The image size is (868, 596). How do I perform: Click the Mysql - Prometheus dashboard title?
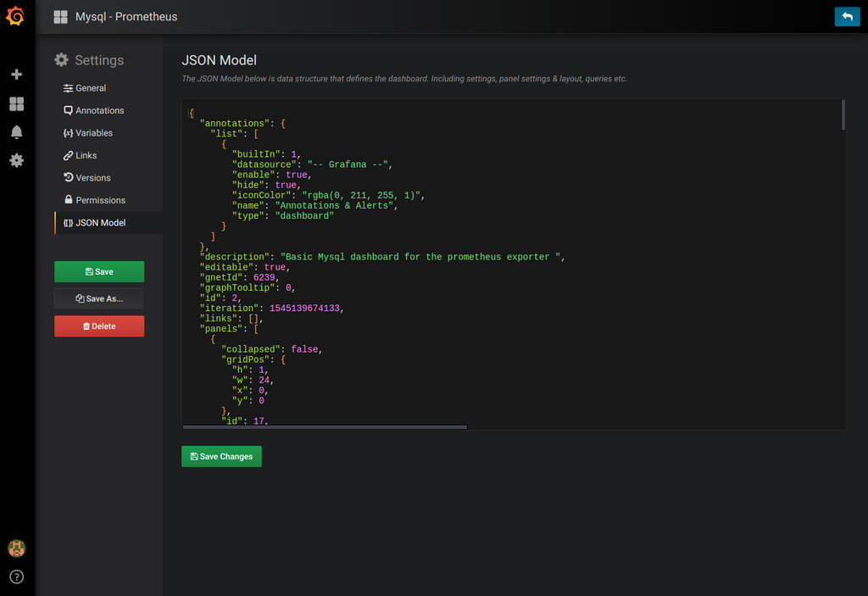coord(126,17)
